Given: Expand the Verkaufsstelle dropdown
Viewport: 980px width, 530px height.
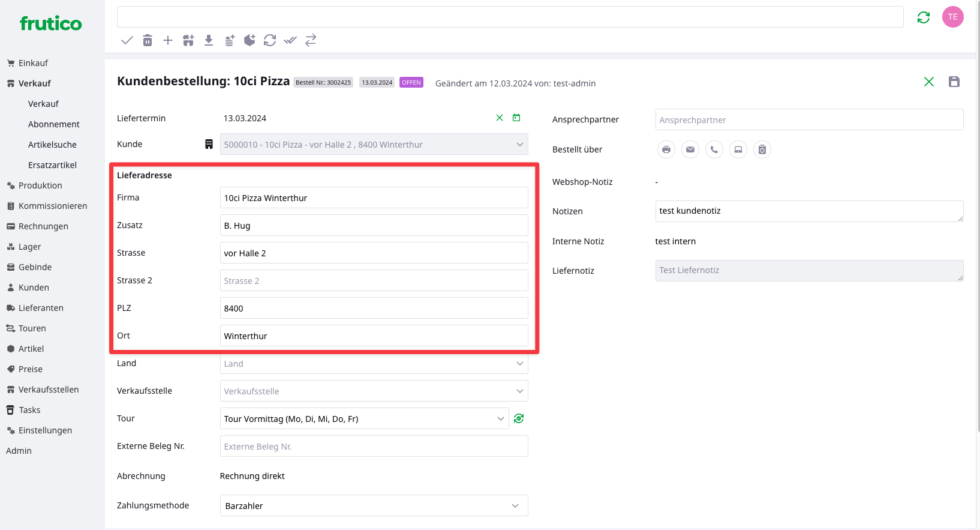Looking at the screenshot, I should (374, 391).
